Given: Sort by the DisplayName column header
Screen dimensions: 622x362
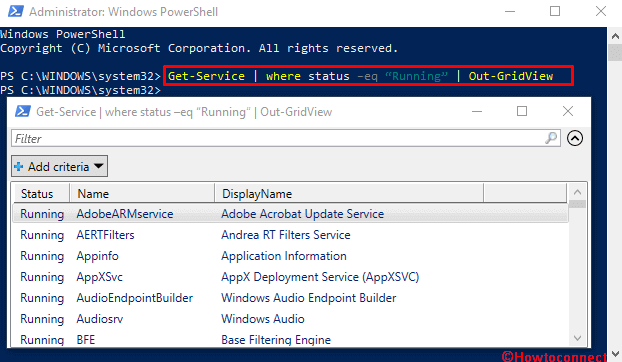Looking at the screenshot, I should [x=349, y=193].
